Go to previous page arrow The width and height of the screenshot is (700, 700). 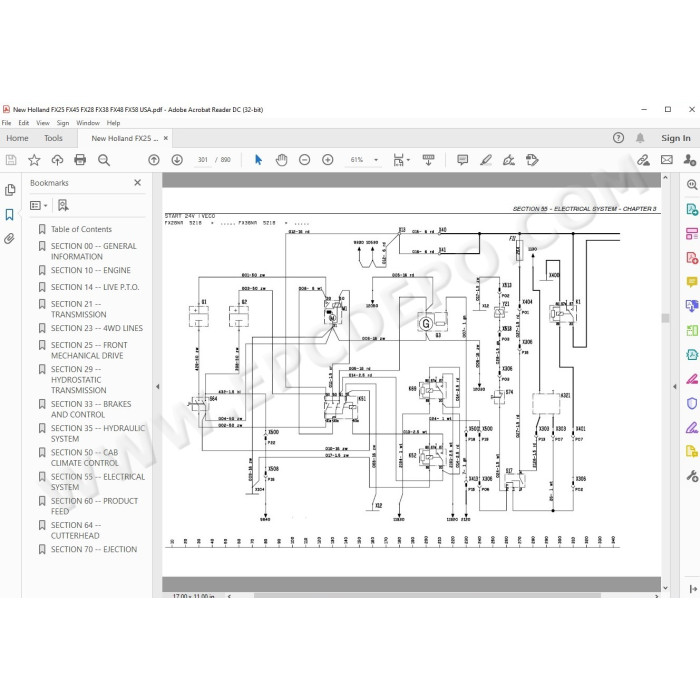click(x=154, y=160)
